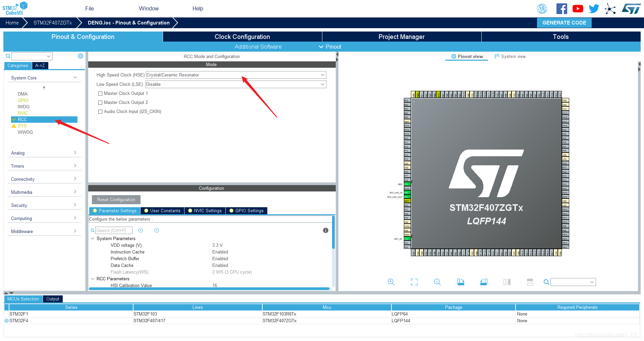The width and height of the screenshot is (644, 341).
Task: Open the ST YouTube channel icon
Action: [x=578, y=9]
